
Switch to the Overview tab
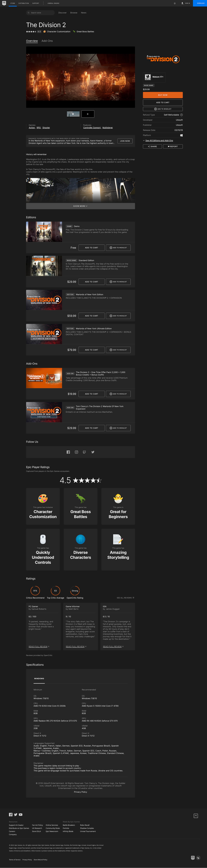[x=32, y=41]
